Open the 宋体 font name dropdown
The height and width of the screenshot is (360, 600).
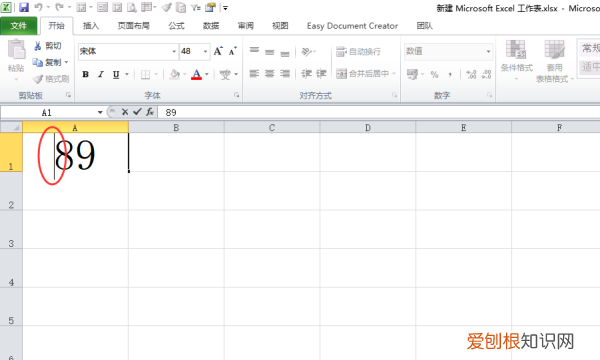(174, 51)
